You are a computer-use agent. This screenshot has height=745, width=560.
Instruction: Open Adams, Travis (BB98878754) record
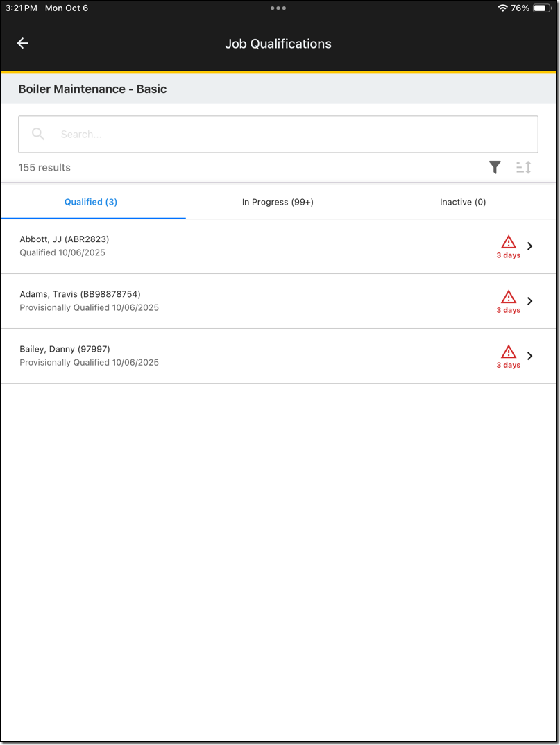coord(80,294)
